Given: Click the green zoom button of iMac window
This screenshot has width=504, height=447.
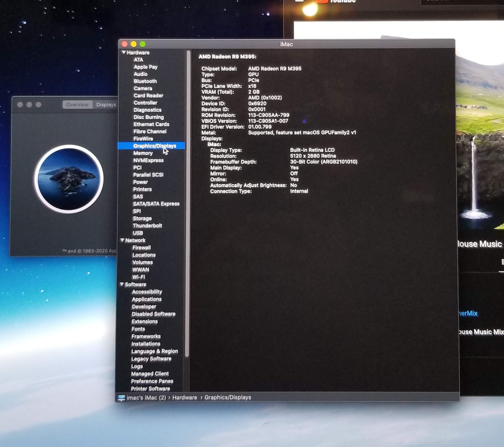Looking at the screenshot, I should coord(143,44).
